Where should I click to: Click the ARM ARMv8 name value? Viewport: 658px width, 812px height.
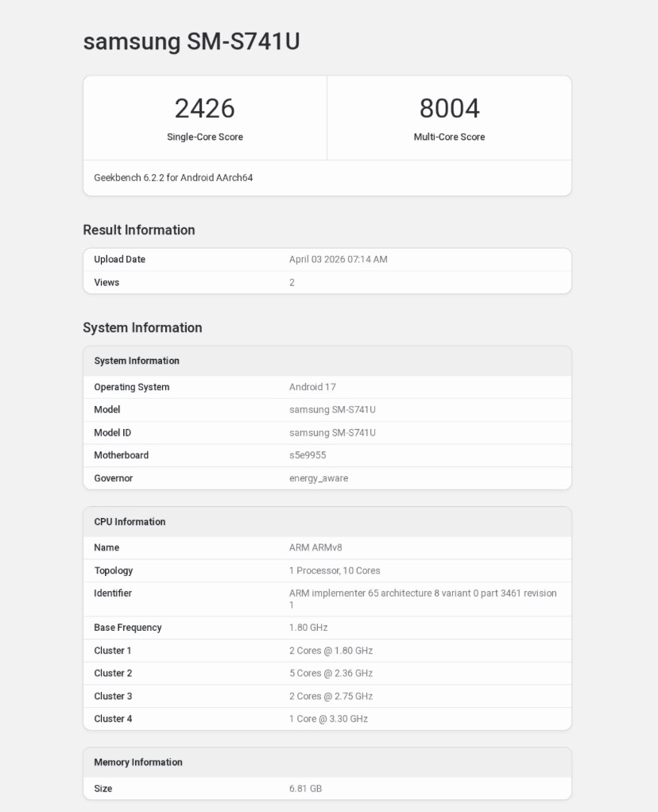[315, 548]
